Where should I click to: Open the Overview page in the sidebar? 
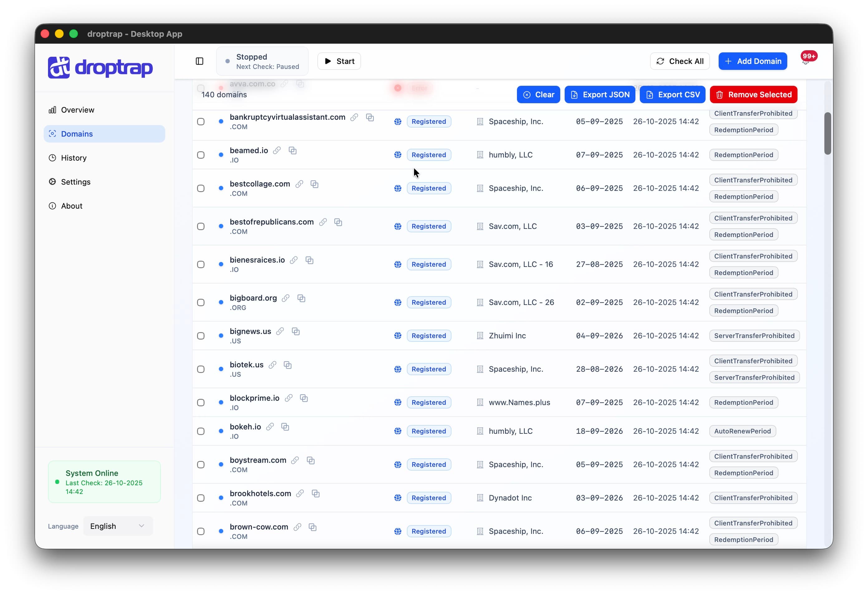(77, 110)
